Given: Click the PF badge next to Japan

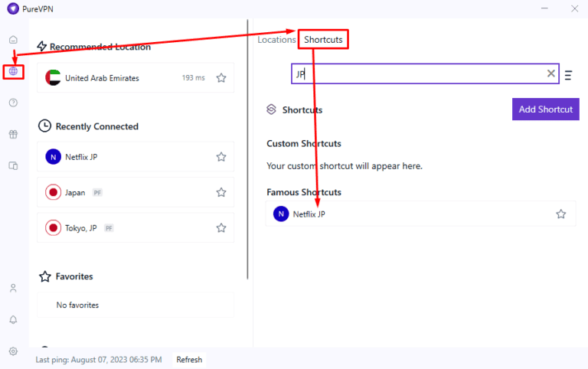Looking at the screenshot, I should (x=97, y=193).
